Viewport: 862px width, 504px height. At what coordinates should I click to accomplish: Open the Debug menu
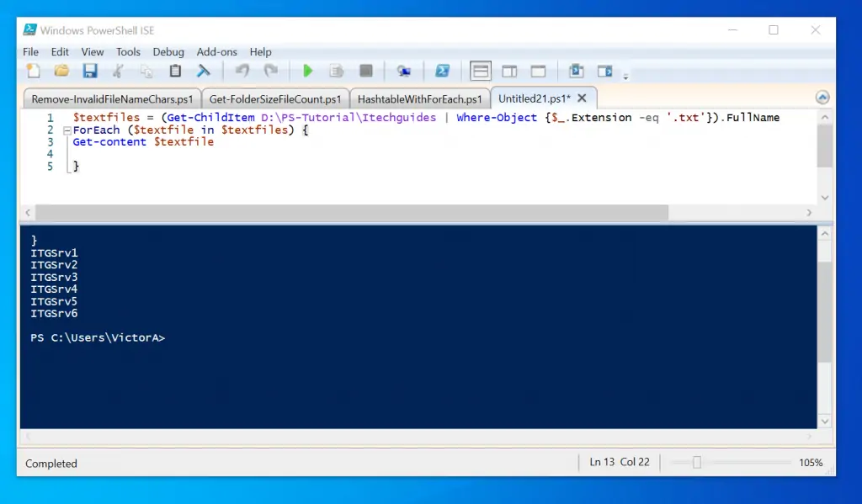pos(168,52)
